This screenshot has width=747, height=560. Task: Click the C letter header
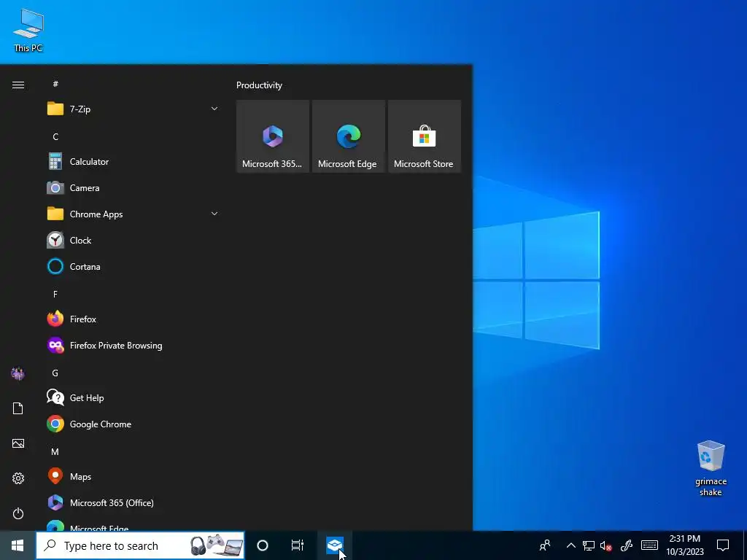click(55, 136)
